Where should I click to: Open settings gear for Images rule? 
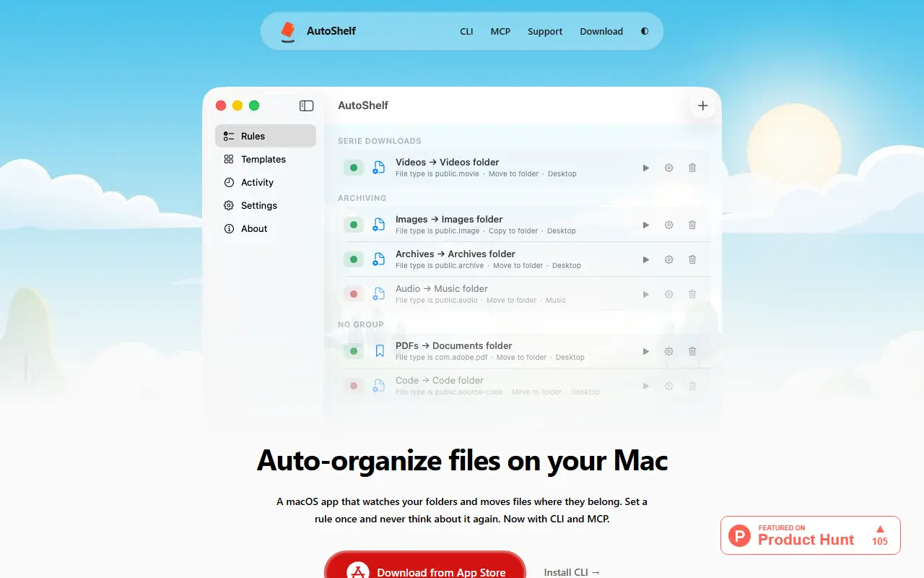[669, 225]
